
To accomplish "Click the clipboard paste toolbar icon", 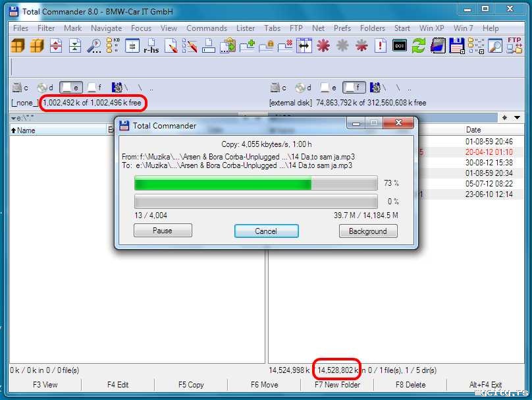I will coord(228,45).
